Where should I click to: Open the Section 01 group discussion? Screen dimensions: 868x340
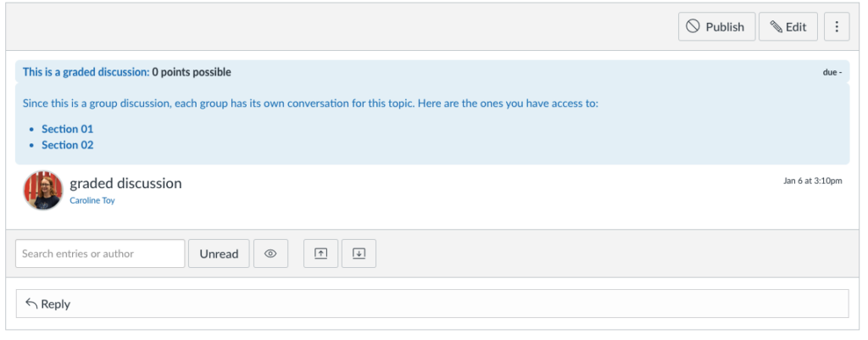(x=68, y=129)
